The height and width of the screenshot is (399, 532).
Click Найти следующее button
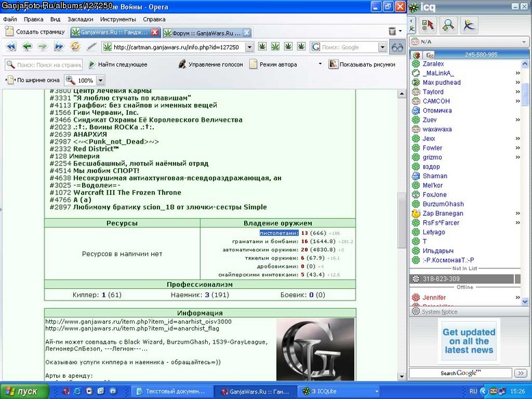point(118,64)
